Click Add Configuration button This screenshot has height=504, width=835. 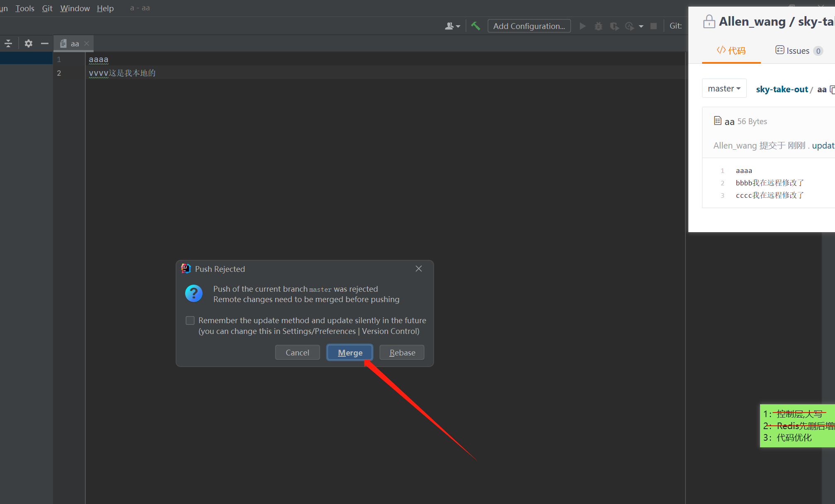(529, 26)
